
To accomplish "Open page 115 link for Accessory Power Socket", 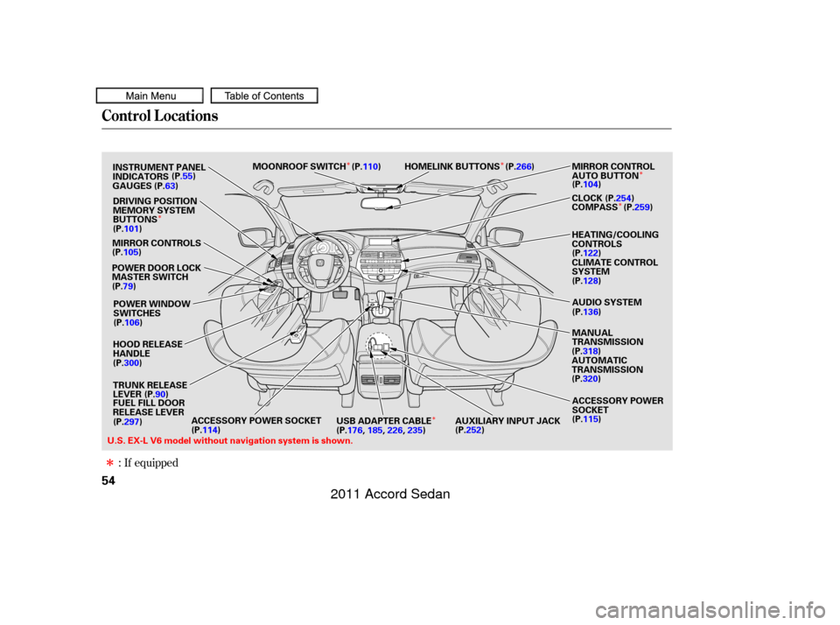I will (591, 419).
